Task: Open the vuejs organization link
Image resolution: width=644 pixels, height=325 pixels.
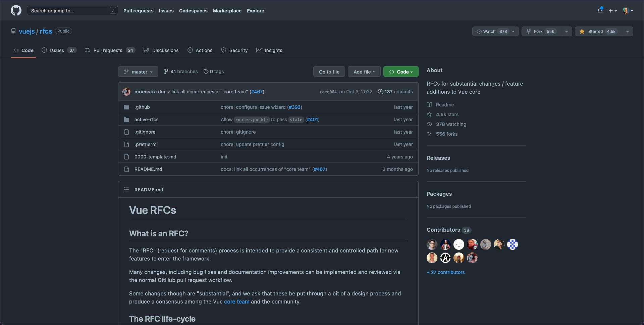Action: [x=27, y=31]
